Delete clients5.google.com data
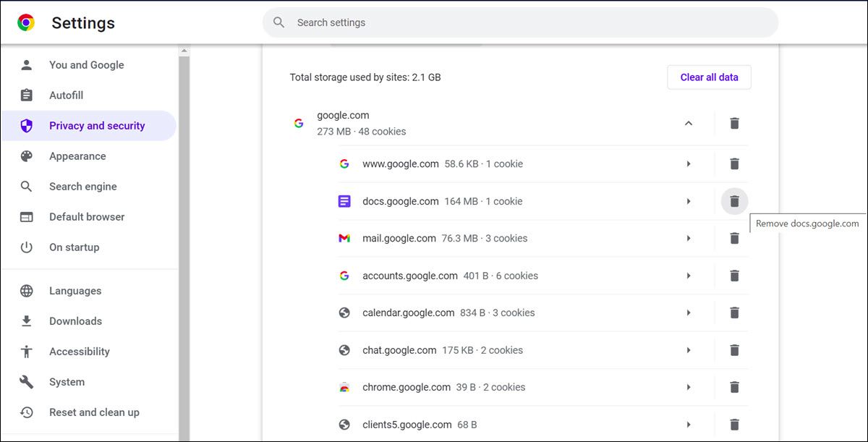This screenshot has height=442, width=868. [734, 424]
